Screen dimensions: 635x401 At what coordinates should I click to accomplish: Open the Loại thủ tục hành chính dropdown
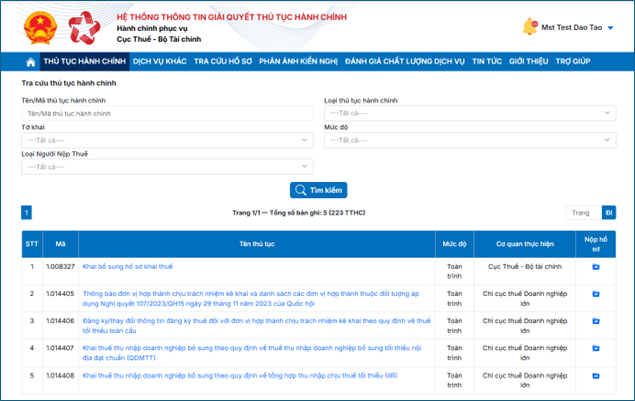470,113
